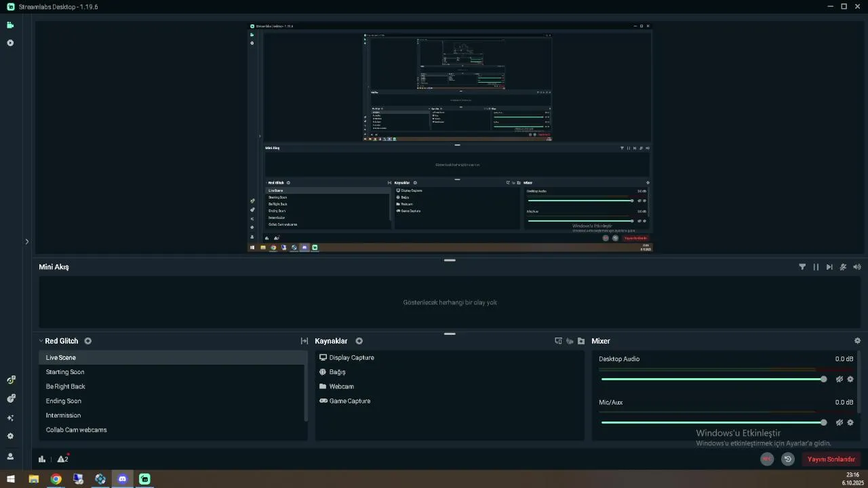
Task: Adjust the Desktop Audio volume slider
Action: coord(713,380)
